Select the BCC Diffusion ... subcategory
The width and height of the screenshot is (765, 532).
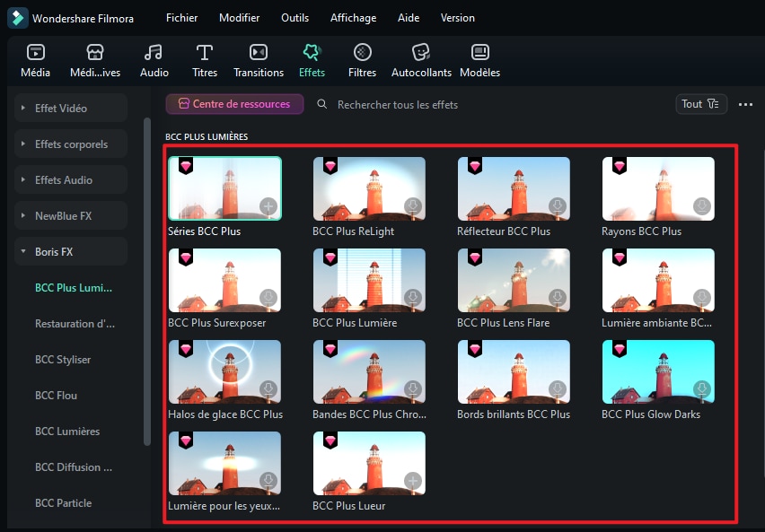pyautogui.click(x=74, y=467)
